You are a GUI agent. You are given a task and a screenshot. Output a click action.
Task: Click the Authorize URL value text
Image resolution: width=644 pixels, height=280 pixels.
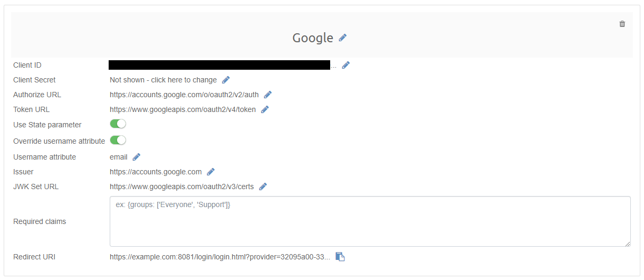(x=184, y=95)
